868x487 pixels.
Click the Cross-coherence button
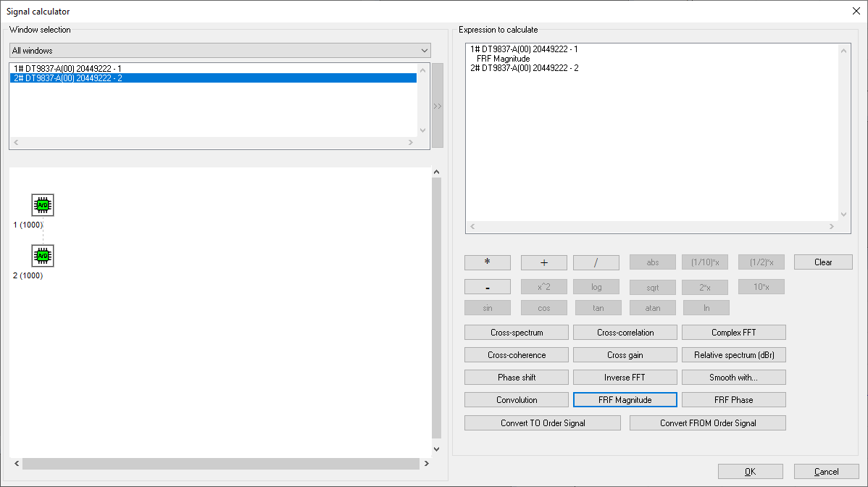[516, 355]
